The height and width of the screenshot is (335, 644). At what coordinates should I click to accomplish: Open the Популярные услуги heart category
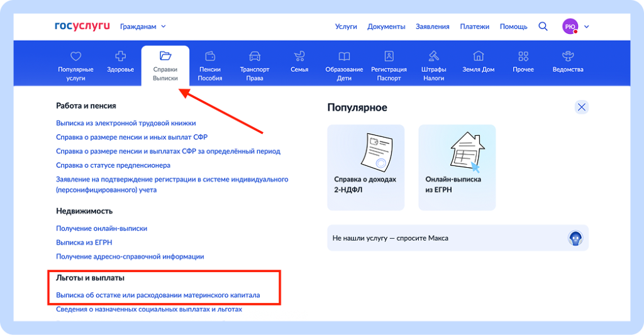coord(75,66)
